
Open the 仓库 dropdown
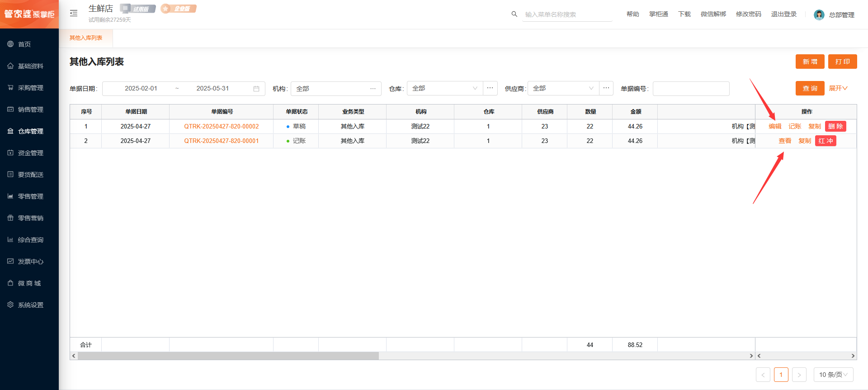(x=445, y=88)
